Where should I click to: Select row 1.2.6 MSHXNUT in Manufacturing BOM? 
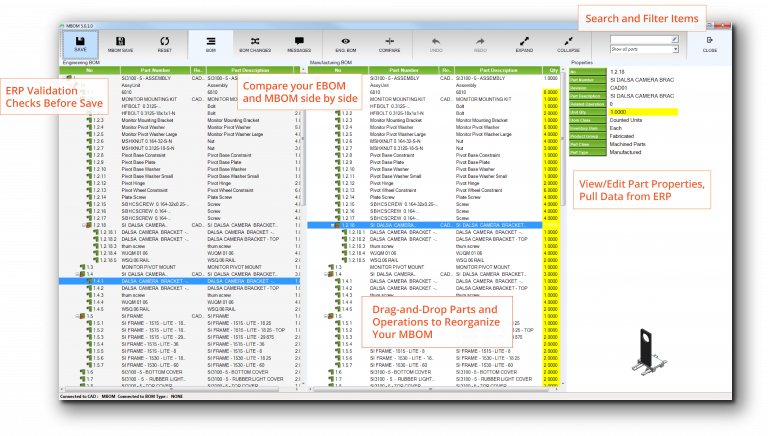click(433, 141)
